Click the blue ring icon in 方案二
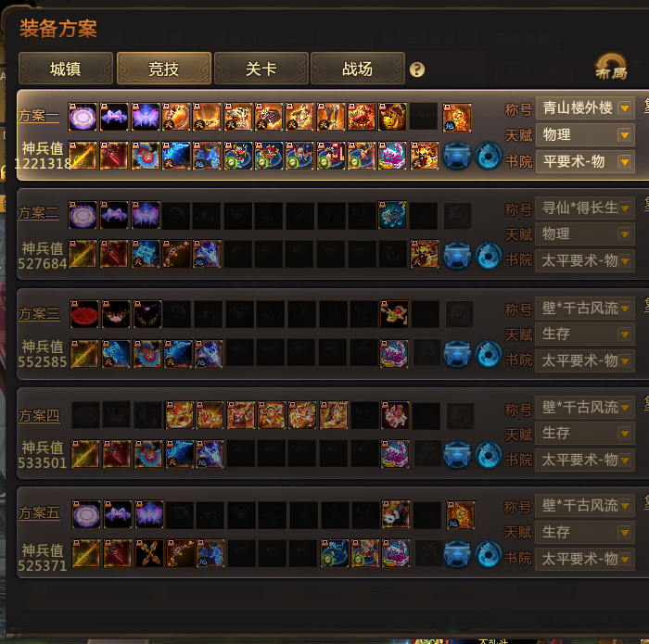The width and height of the screenshot is (649, 644). click(489, 255)
